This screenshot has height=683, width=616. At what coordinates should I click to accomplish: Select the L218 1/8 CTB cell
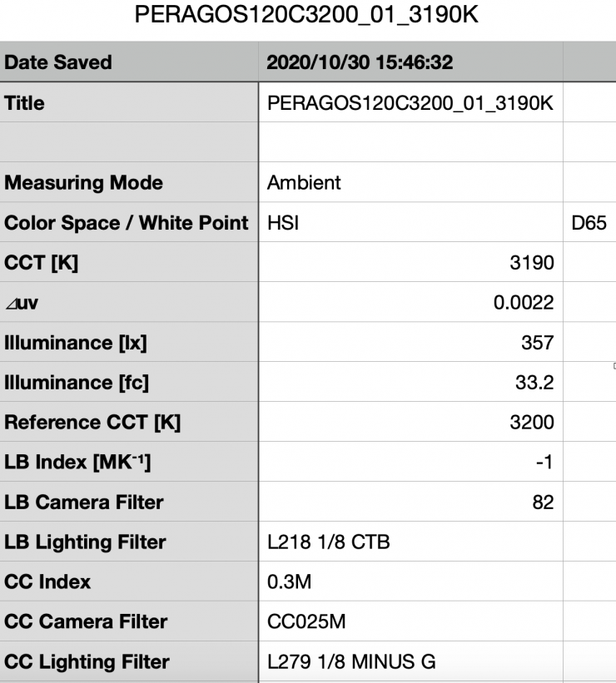(410, 542)
